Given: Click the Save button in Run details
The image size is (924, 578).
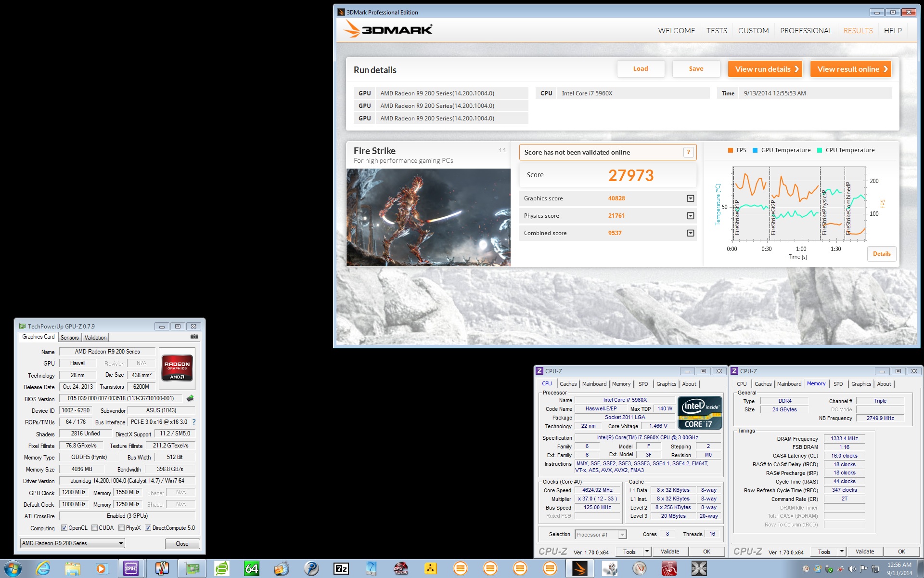Looking at the screenshot, I should (696, 69).
